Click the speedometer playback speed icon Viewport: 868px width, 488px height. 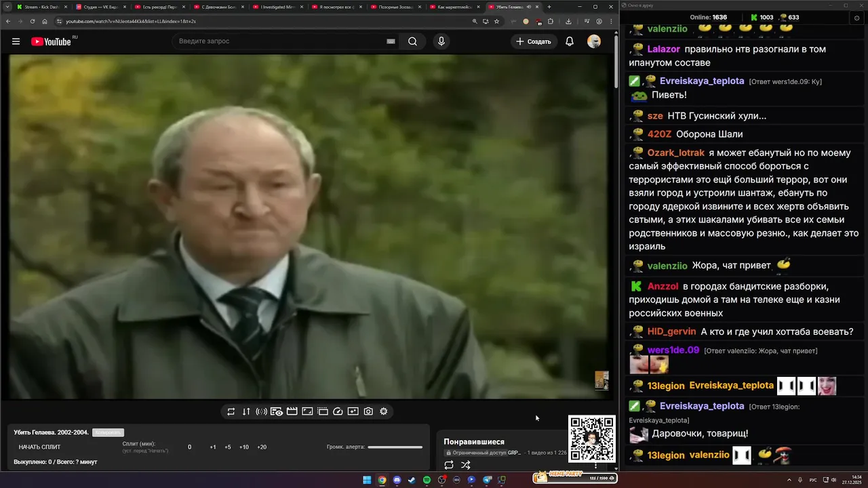[338, 411]
